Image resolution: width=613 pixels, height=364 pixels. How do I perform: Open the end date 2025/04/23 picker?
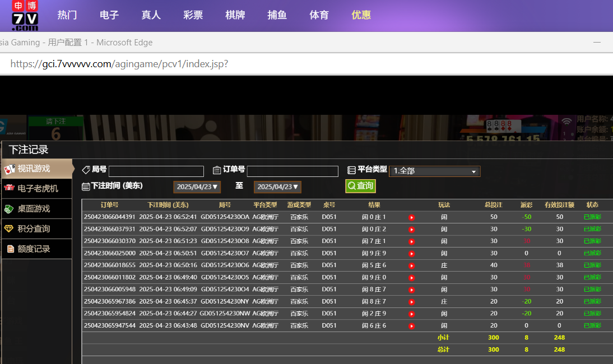point(278,186)
